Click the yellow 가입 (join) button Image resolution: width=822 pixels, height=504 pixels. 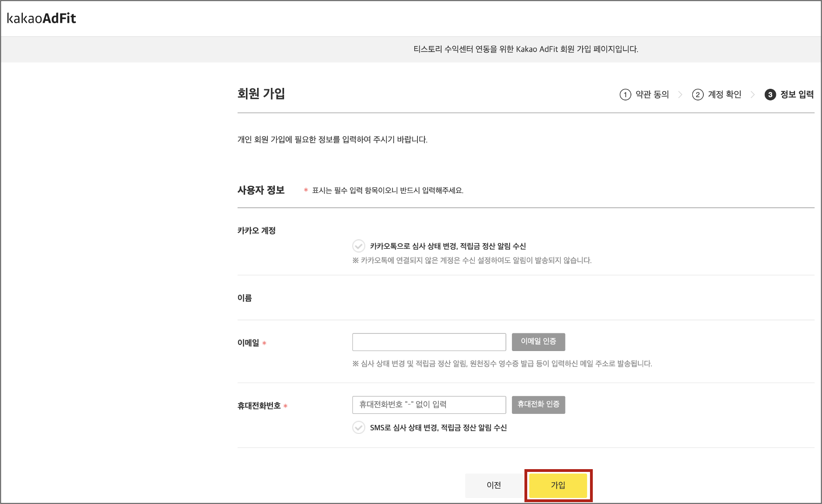pos(558,485)
